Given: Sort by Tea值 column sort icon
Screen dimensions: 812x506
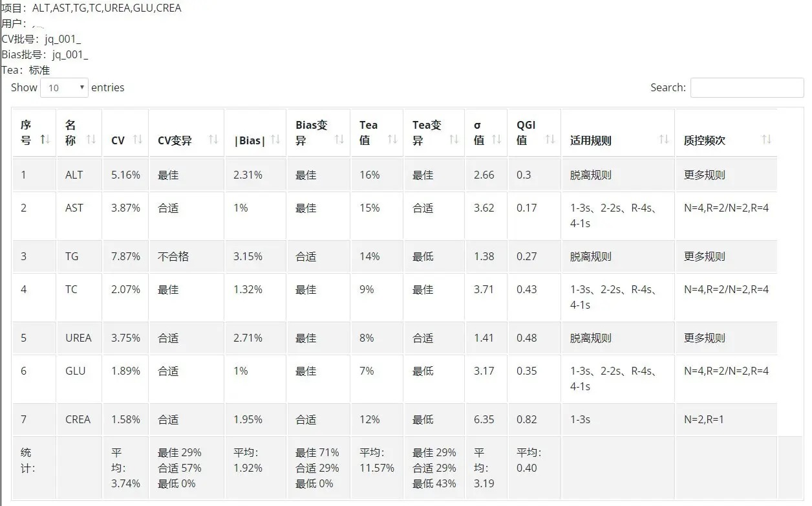Looking at the screenshot, I should 392,139.
